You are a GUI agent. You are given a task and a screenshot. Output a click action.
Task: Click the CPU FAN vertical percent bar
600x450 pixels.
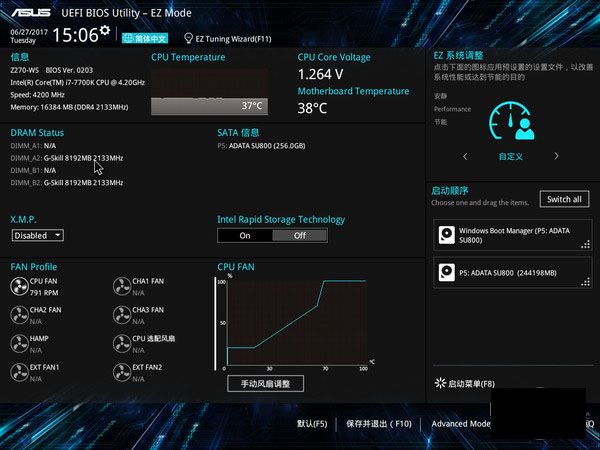tap(215, 324)
